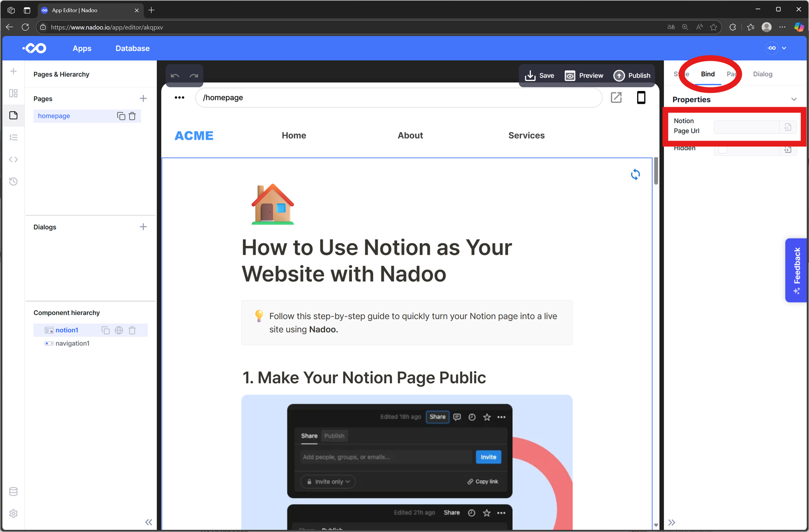This screenshot has height=532, width=809.
Task: Click the bind expression icon for Hidden
Action: pyautogui.click(x=788, y=149)
